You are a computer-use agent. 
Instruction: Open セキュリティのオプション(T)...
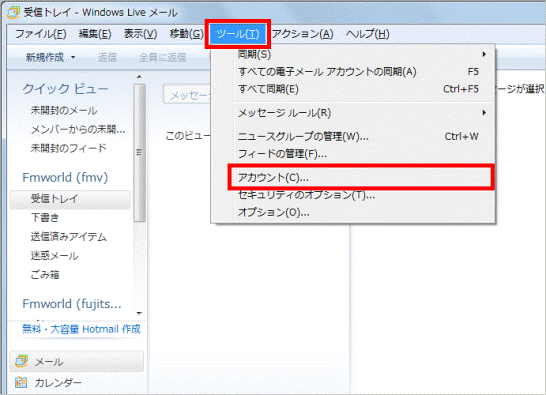point(362,195)
